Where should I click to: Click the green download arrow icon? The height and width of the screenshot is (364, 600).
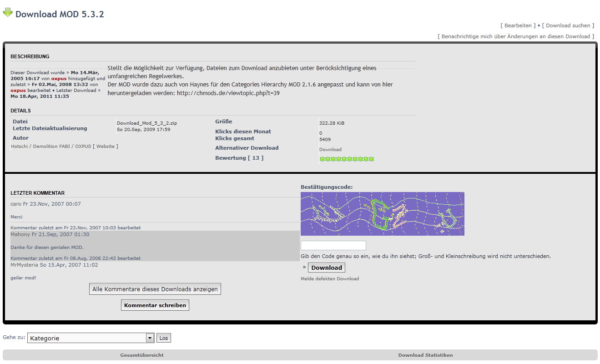(8, 13)
